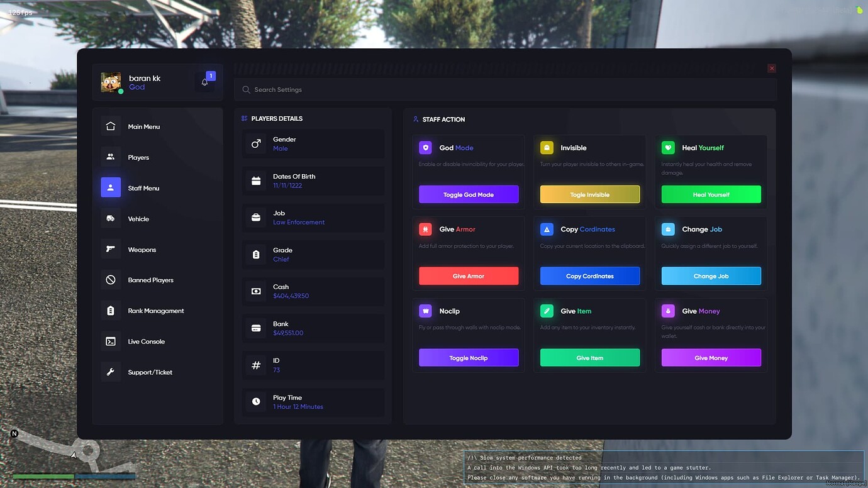Viewport: 868px width, 488px height.
Task: Toggle Noclip to fly through walls
Action: (469, 357)
